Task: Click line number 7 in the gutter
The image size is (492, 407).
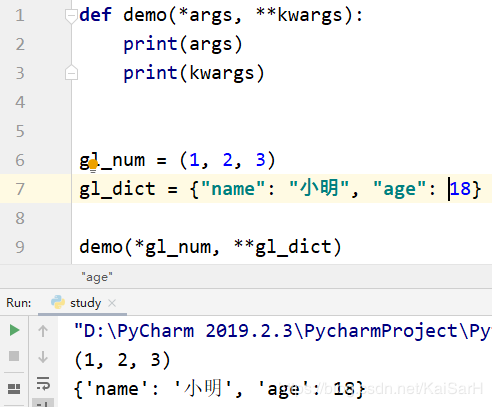Action: pyautogui.click(x=20, y=189)
